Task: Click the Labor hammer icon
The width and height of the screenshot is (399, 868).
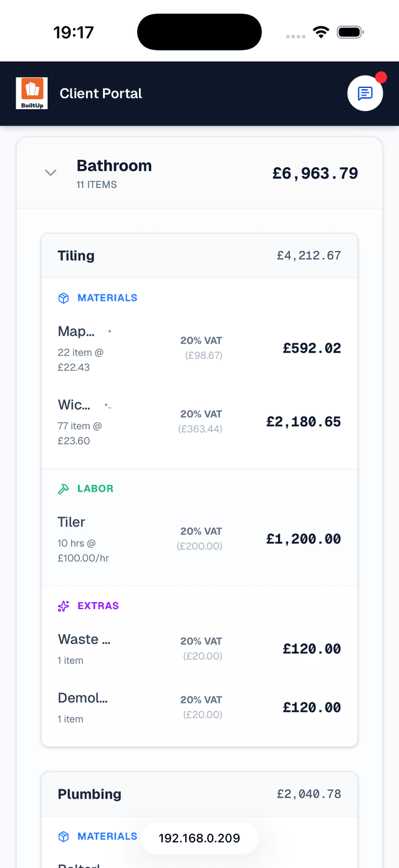Action: coord(64,489)
